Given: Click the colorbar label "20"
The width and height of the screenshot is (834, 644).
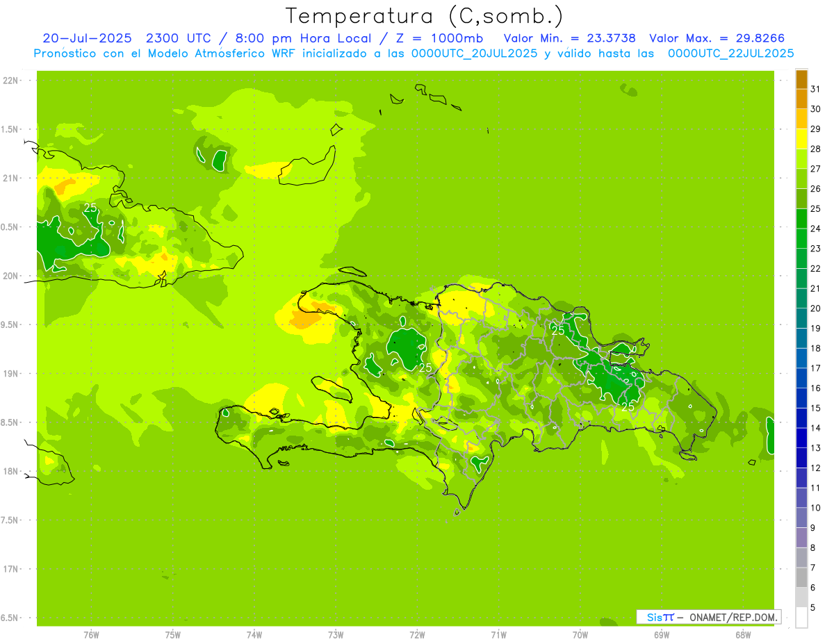Looking at the screenshot, I should click(x=815, y=308).
